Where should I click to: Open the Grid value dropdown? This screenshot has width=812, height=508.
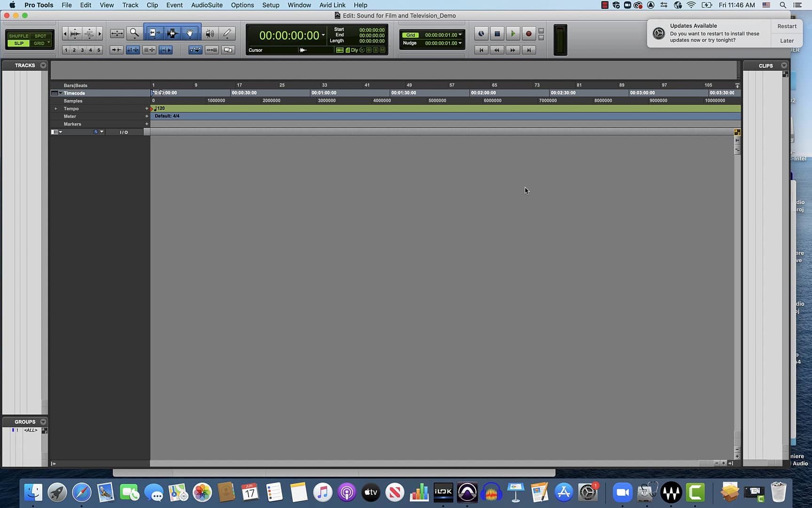tap(459, 34)
